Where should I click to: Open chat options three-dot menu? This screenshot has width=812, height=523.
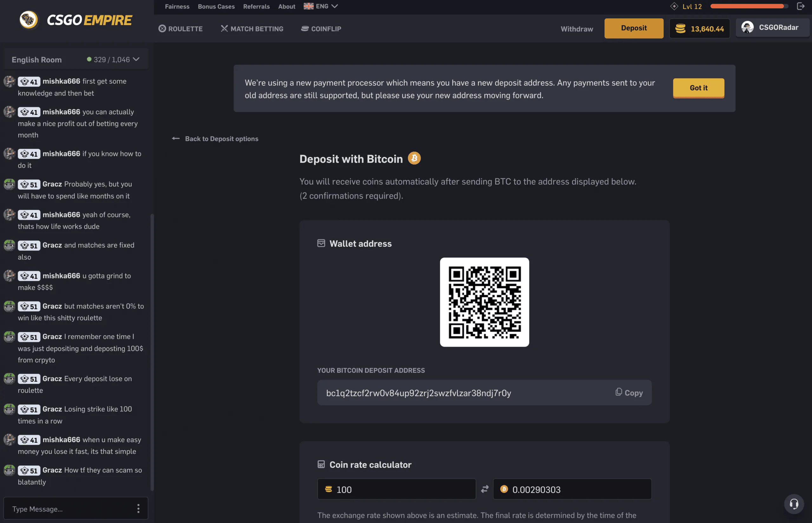[x=138, y=508]
